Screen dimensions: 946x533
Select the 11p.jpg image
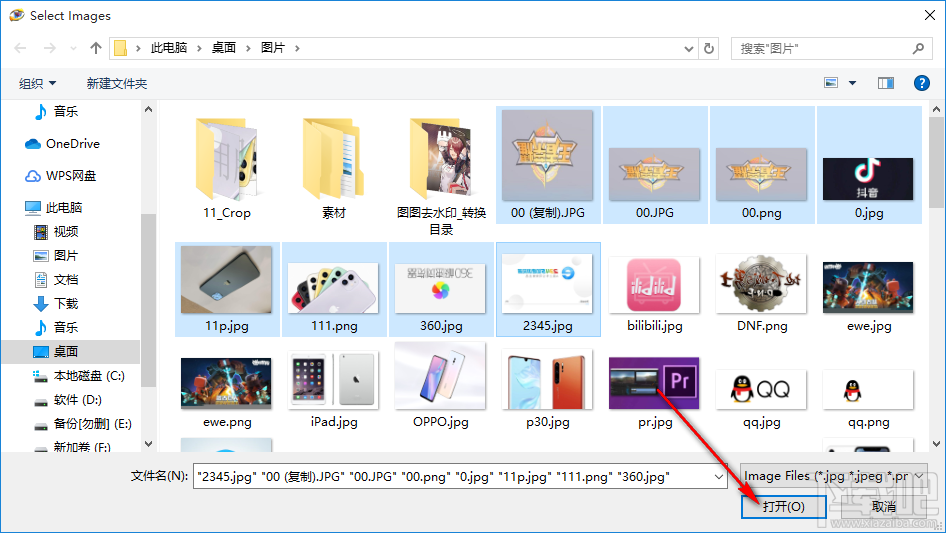pos(227,290)
